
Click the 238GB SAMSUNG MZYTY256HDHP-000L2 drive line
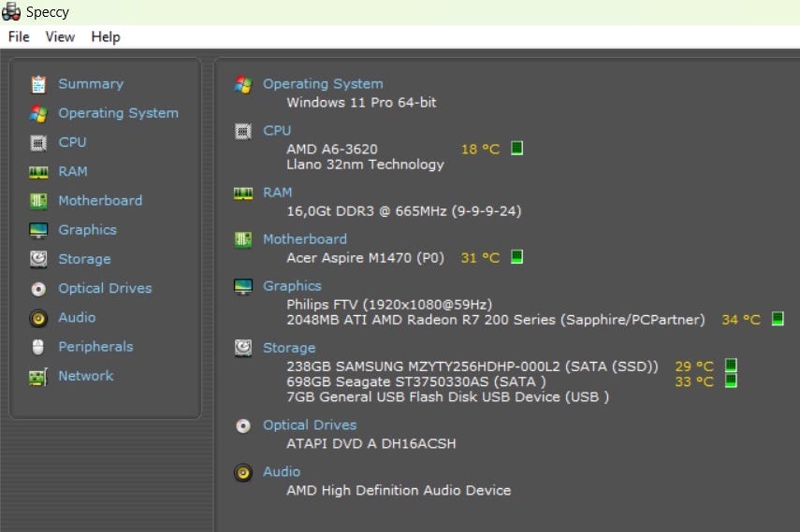473,367
